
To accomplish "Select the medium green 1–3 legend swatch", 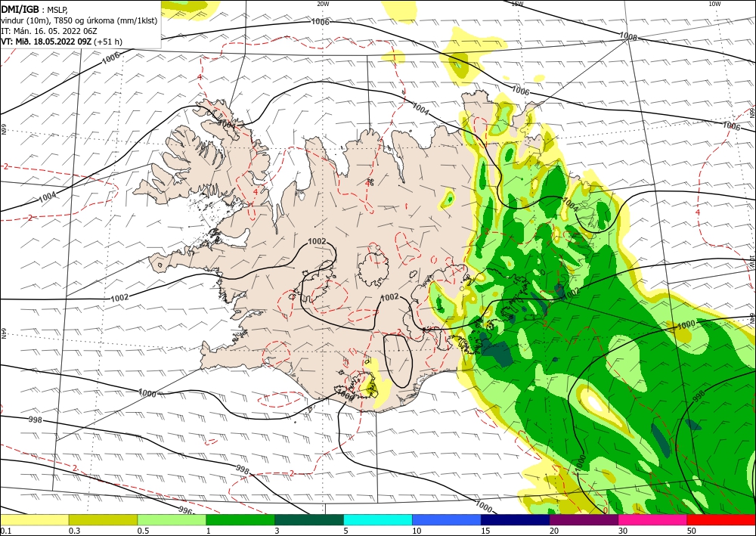I will (240, 519).
